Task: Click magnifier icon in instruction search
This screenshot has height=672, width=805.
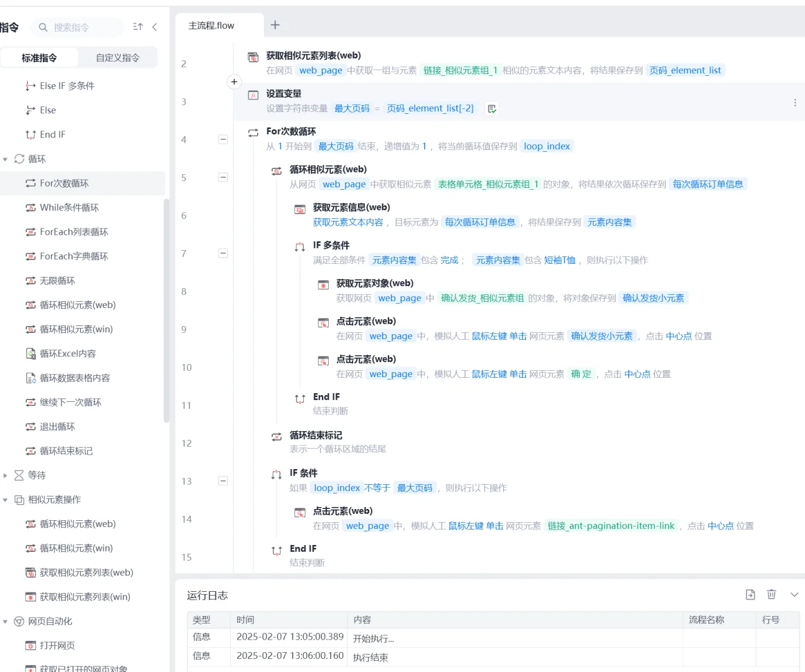Action: pyautogui.click(x=42, y=27)
